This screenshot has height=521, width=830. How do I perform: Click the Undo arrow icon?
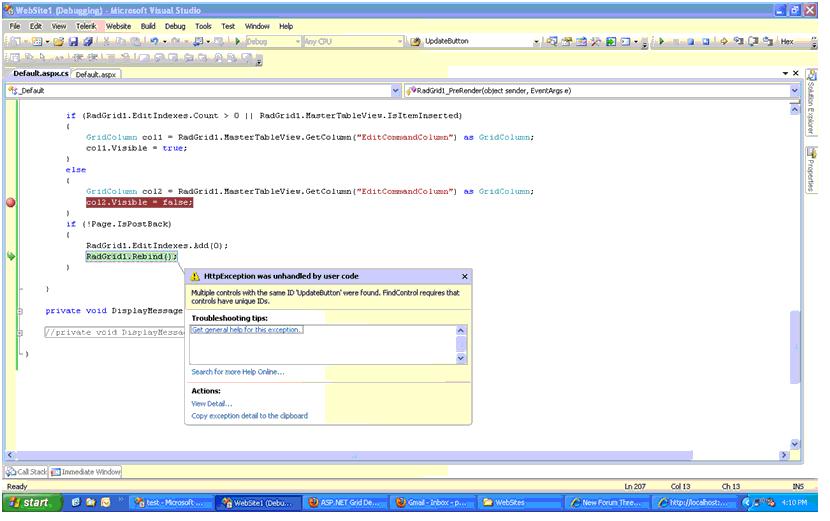[x=154, y=41]
